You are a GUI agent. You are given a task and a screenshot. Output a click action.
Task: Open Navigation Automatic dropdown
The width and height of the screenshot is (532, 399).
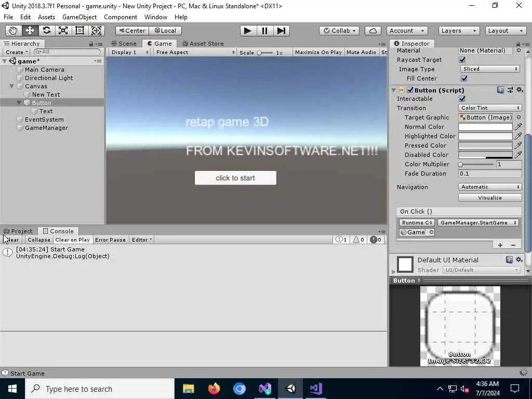pos(490,187)
